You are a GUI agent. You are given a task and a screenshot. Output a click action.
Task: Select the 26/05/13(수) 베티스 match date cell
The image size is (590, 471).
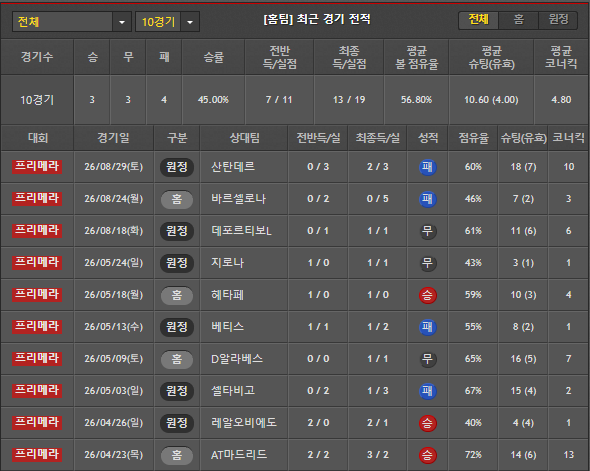coord(114,327)
